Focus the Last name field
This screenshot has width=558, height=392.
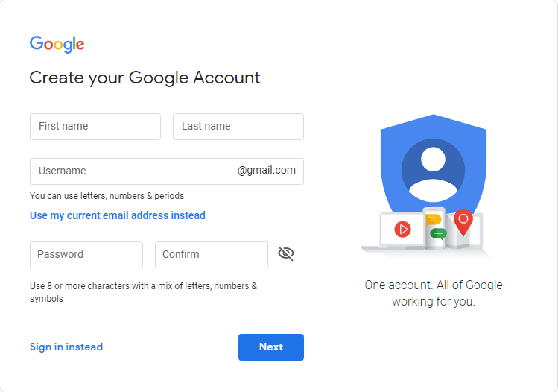[x=238, y=127]
